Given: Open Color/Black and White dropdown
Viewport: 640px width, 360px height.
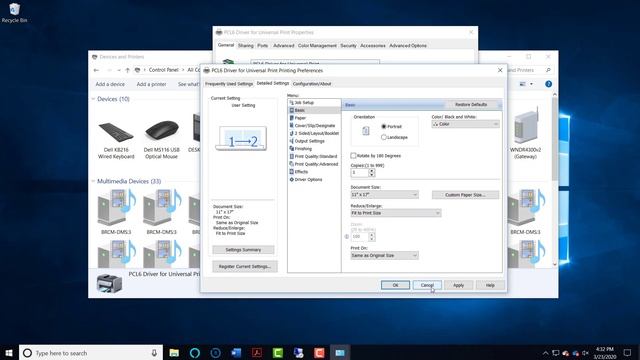Looking at the screenshot, I should [x=465, y=124].
